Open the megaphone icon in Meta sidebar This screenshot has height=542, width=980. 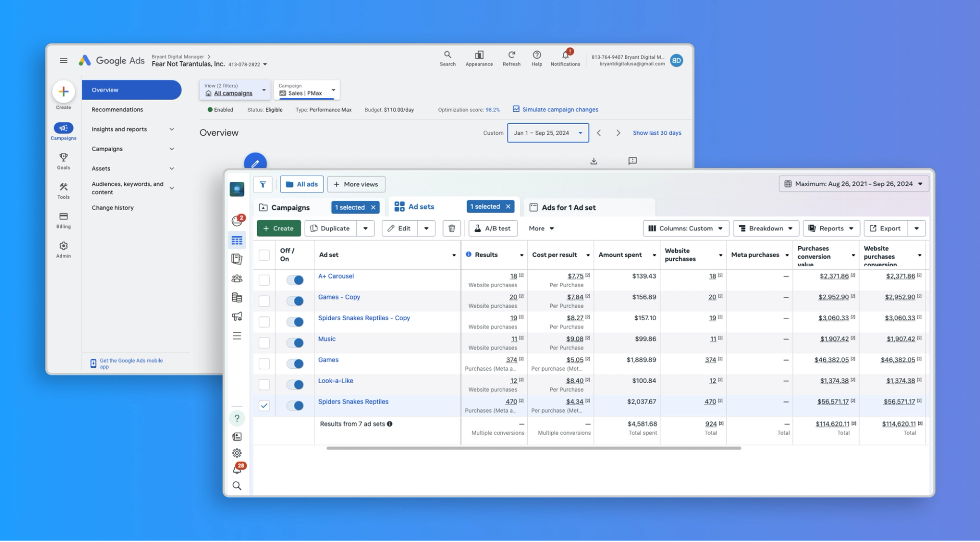(237, 317)
